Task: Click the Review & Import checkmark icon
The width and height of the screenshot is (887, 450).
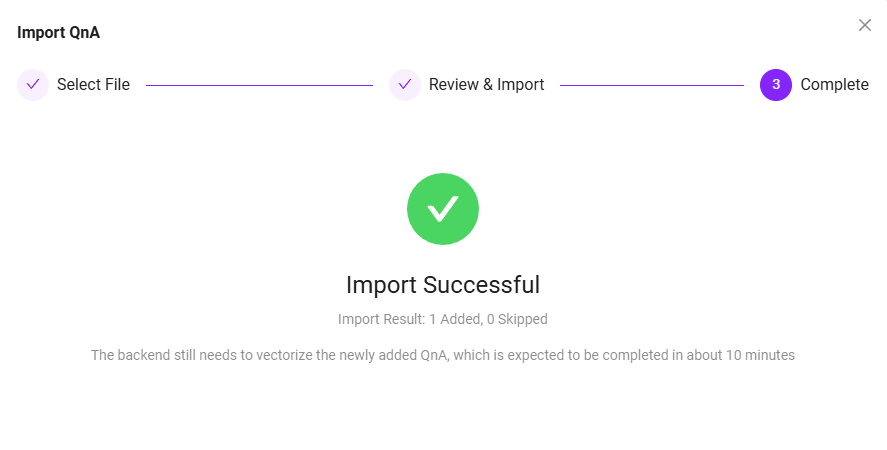Action: (405, 85)
